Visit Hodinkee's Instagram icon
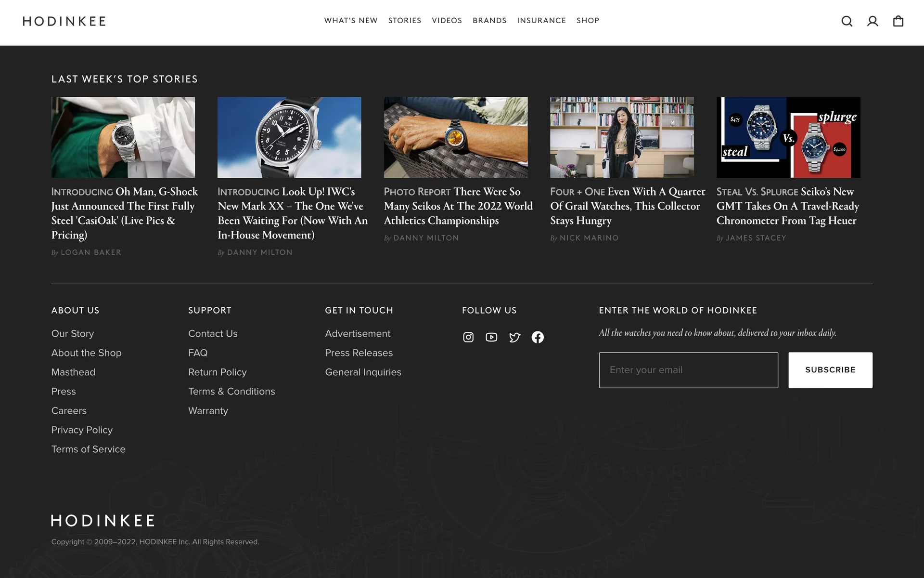Screen dimensions: 924x578 point(468,337)
